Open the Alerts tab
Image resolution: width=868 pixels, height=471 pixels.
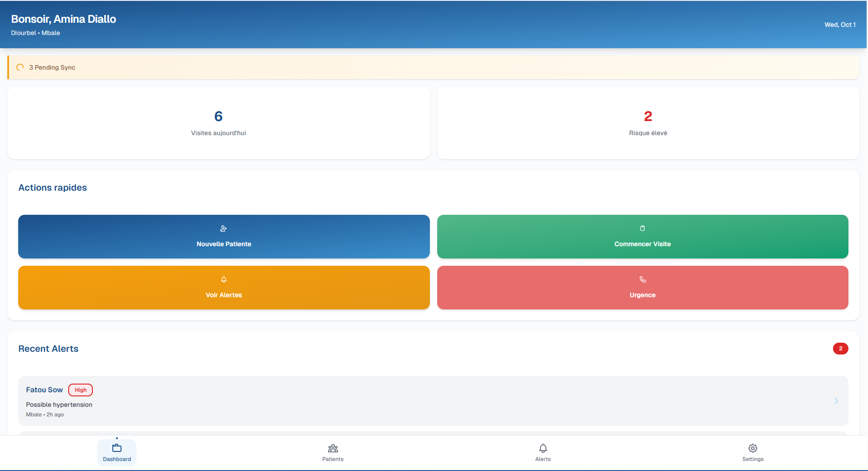(542, 453)
